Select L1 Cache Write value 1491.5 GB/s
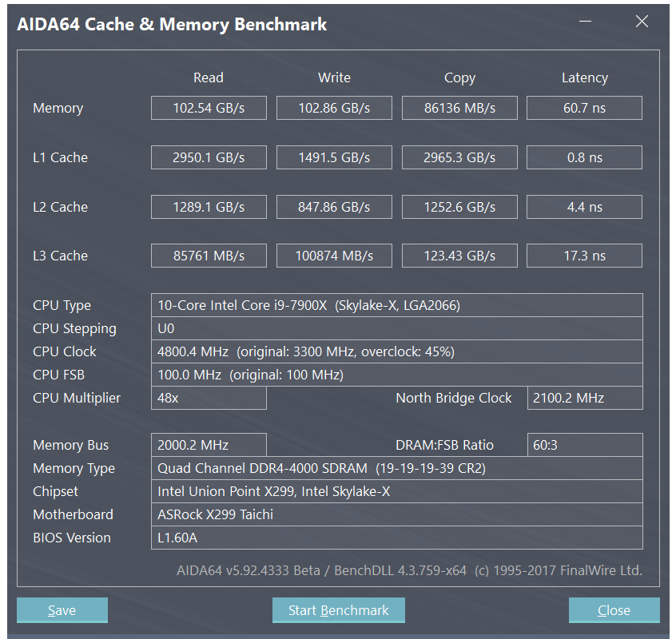 tap(334, 157)
